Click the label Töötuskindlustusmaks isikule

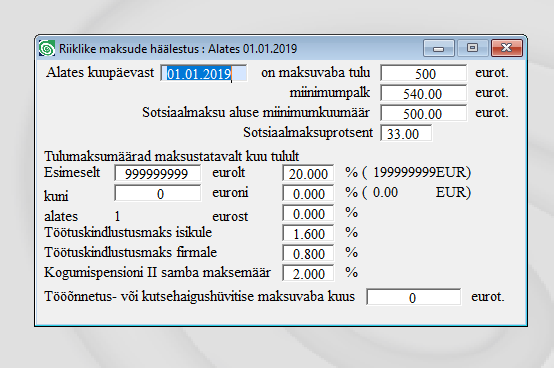(128, 232)
